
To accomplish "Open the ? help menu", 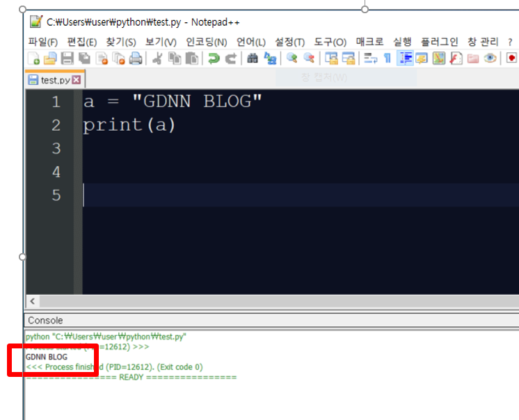I will pyautogui.click(x=510, y=42).
